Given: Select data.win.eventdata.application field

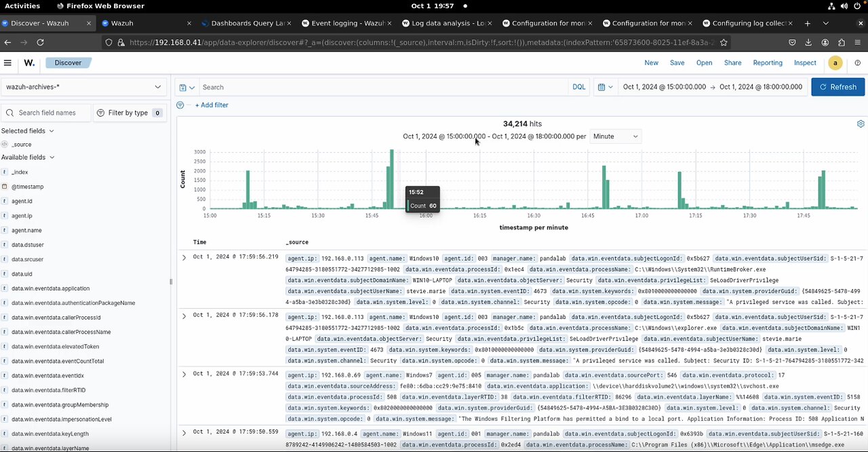Looking at the screenshot, I should (x=50, y=288).
